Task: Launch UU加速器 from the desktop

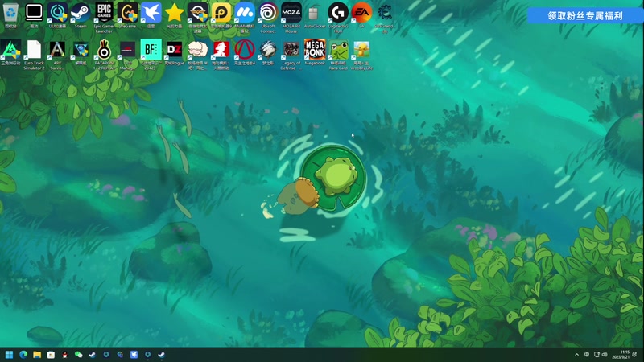Action: [x=57, y=14]
